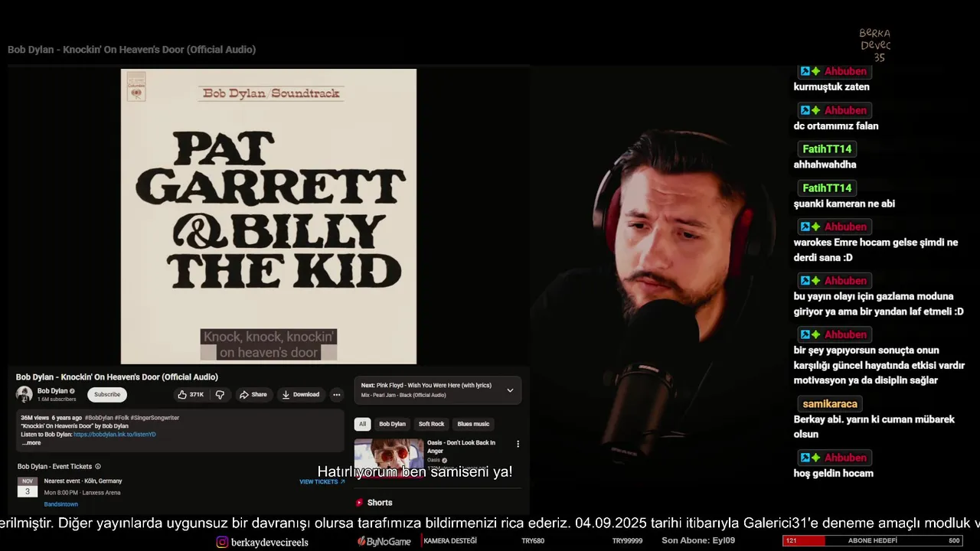The height and width of the screenshot is (551, 980).
Task: Click samikaraca username in chat
Action: tap(831, 404)
